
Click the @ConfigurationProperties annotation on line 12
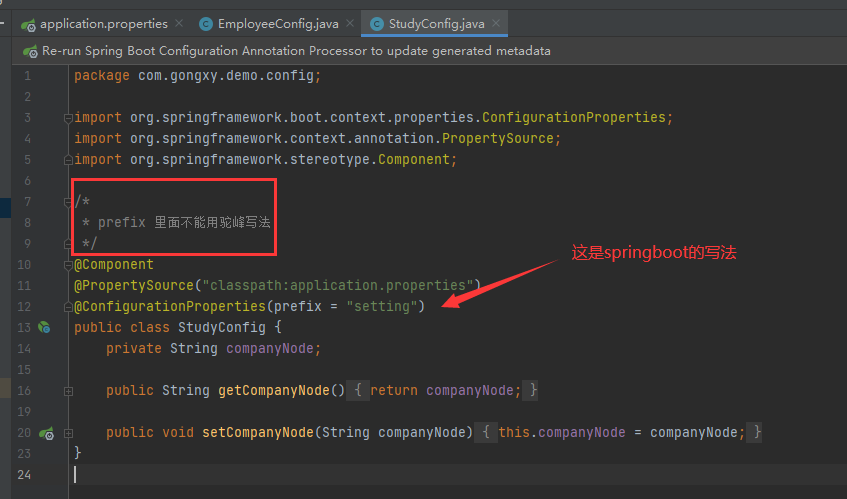pyautogui.click(x=170, y=307)
